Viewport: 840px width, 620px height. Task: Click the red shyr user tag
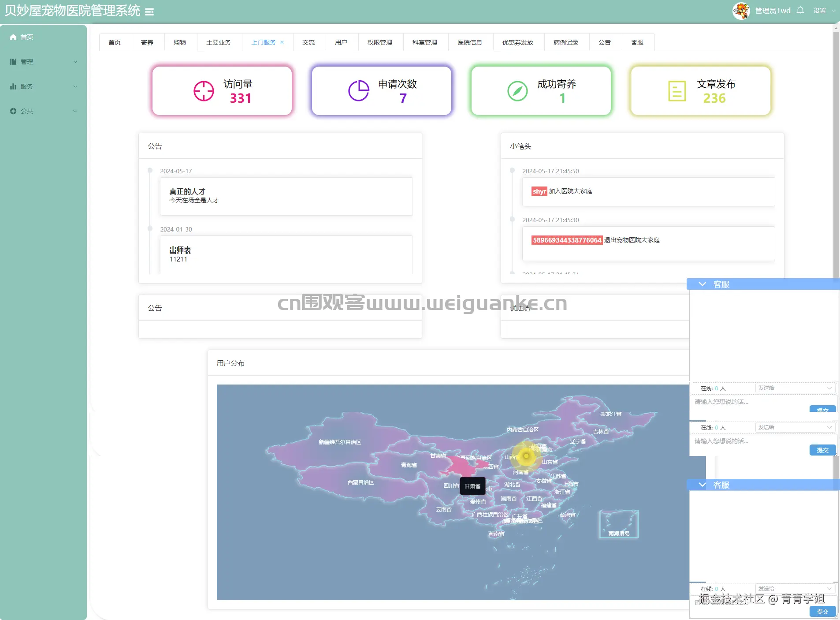tap(539, 191)
